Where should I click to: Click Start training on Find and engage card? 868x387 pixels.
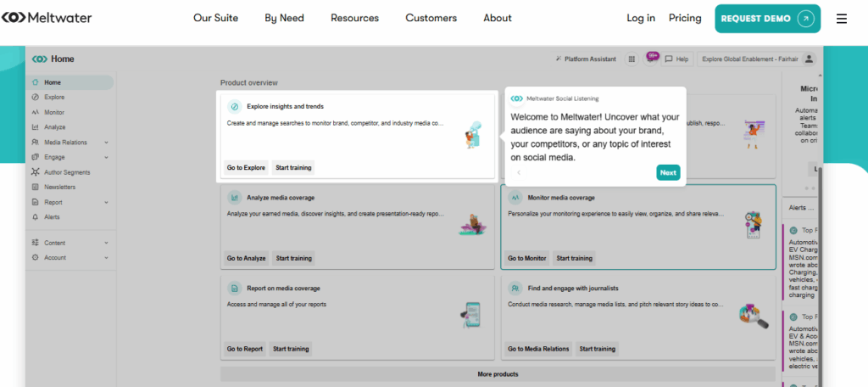598,349
